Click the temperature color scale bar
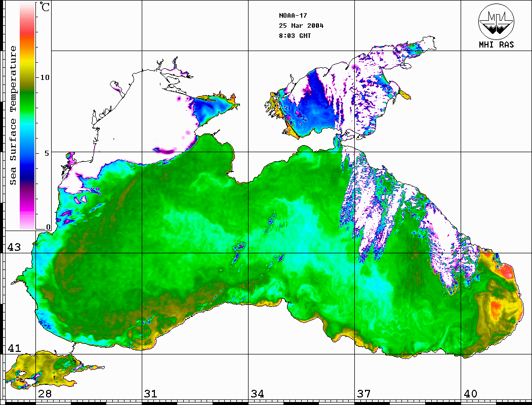This screenshot has height=405, width=532. (x=27, y=116)
